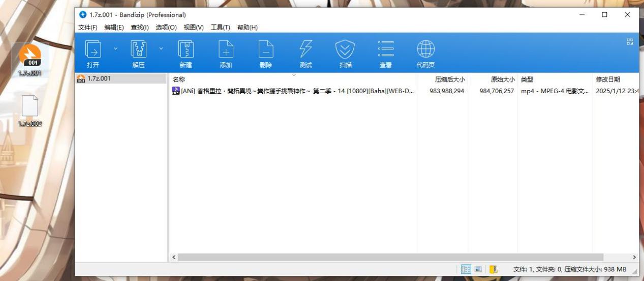Click the Bandizip logo in title bar
The width and height of the screenshot is (644, 281).
(x=83, y=15)
